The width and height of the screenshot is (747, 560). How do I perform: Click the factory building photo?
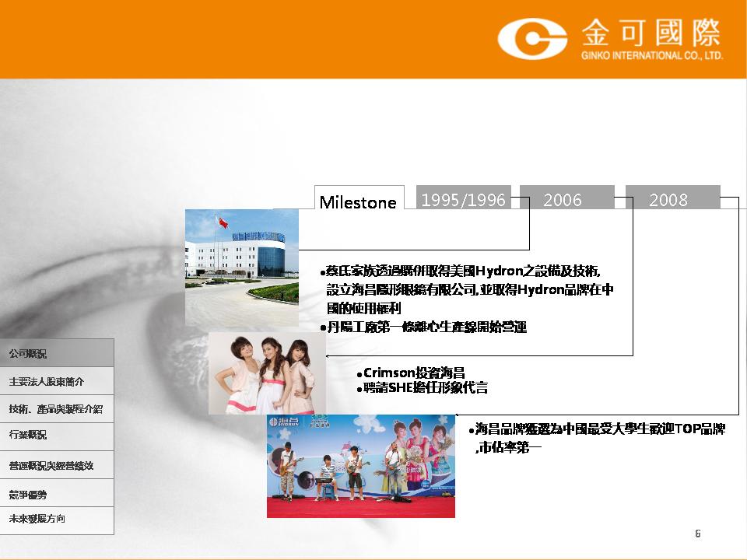(242, 268)
